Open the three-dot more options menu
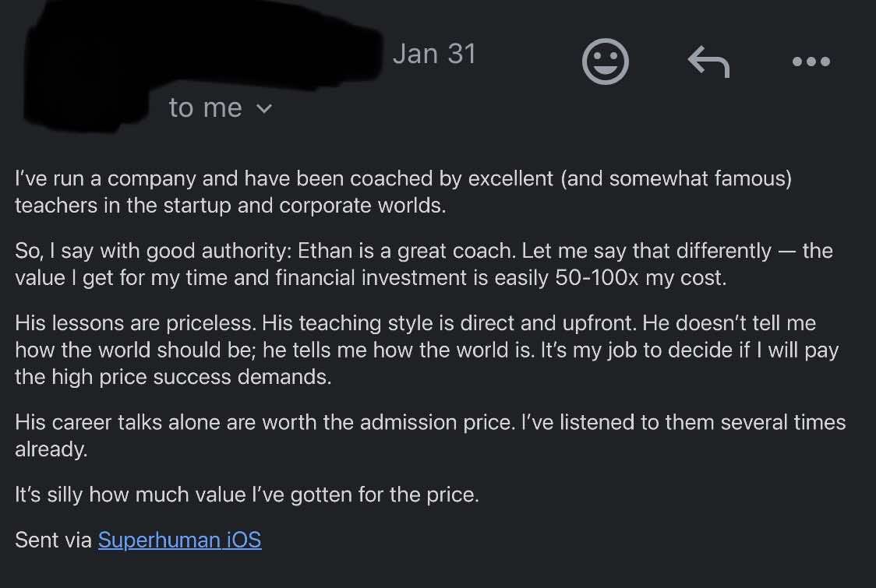Viewport: 876px width, 588px height. click(x=811, y=62)
